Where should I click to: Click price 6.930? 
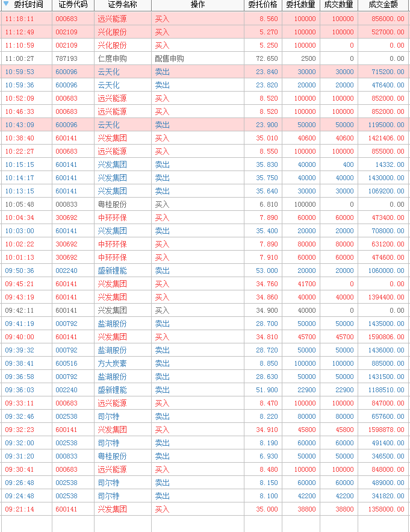point(269,455)
